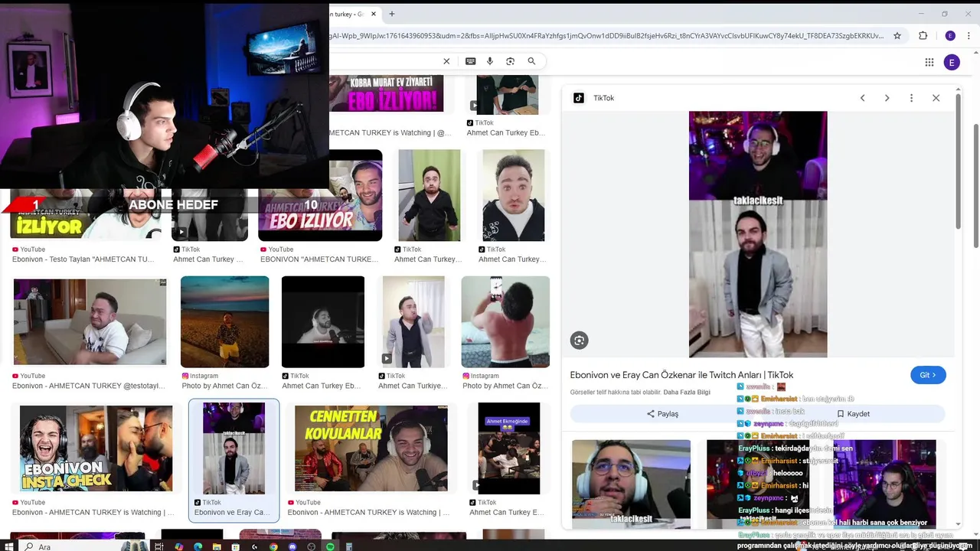Viewport: 980px width, 551px height.
Task: Open the 'EBONIVON INSTA CHECK' thumbnail
Action: (96, 448)
